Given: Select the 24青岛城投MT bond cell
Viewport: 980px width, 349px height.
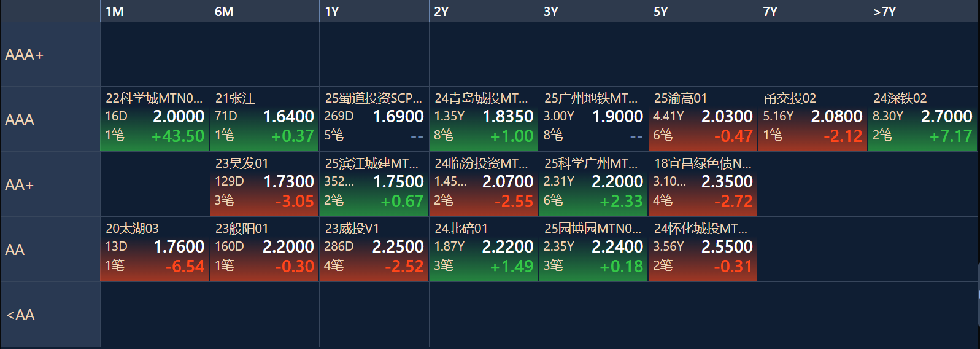Looking at the screenshot, I should pyautogui.click(x=484, y=119).
